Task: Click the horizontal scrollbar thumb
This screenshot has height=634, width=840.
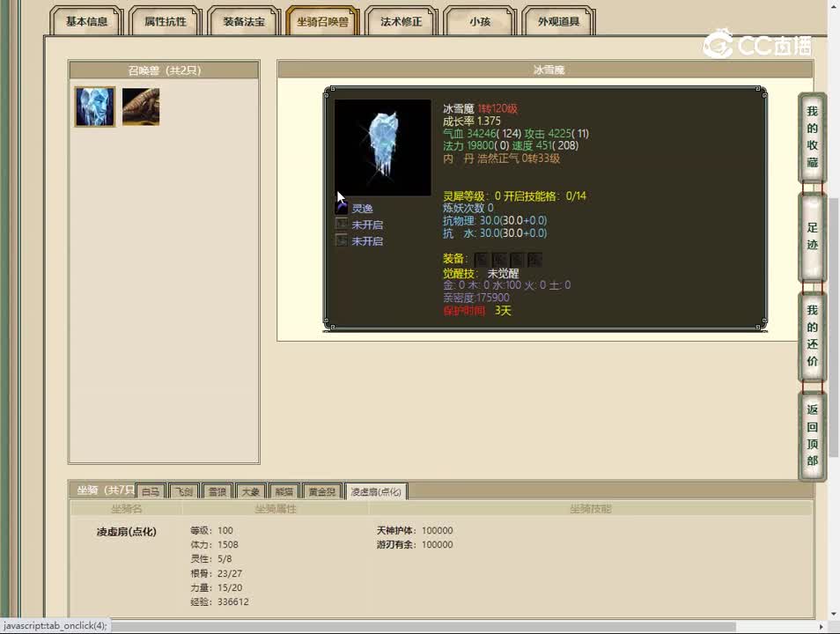Action: 424,626
